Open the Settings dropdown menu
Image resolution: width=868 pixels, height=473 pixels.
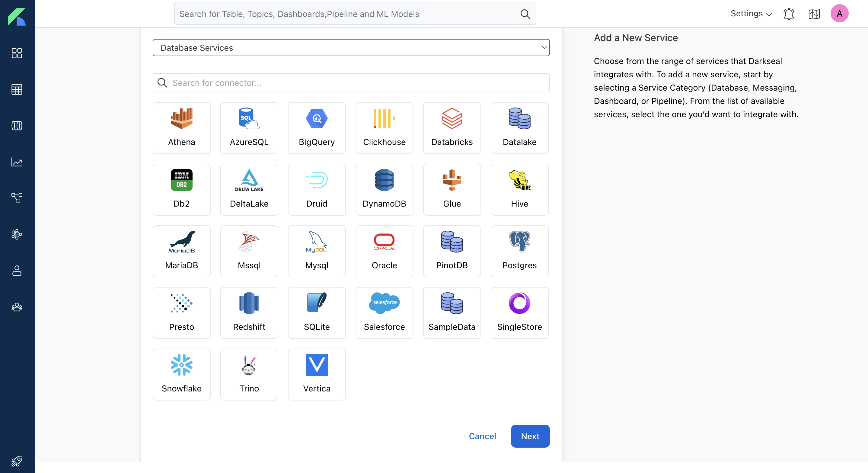[x=751, y=14]
